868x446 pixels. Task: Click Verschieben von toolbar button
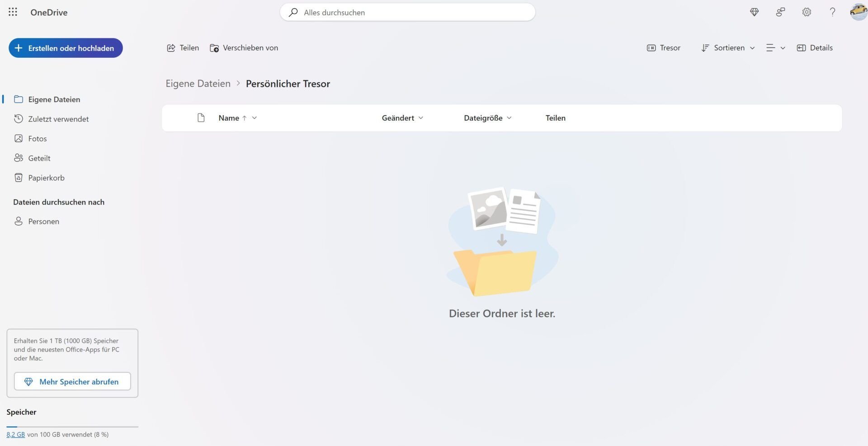click(x=244, y=48)
